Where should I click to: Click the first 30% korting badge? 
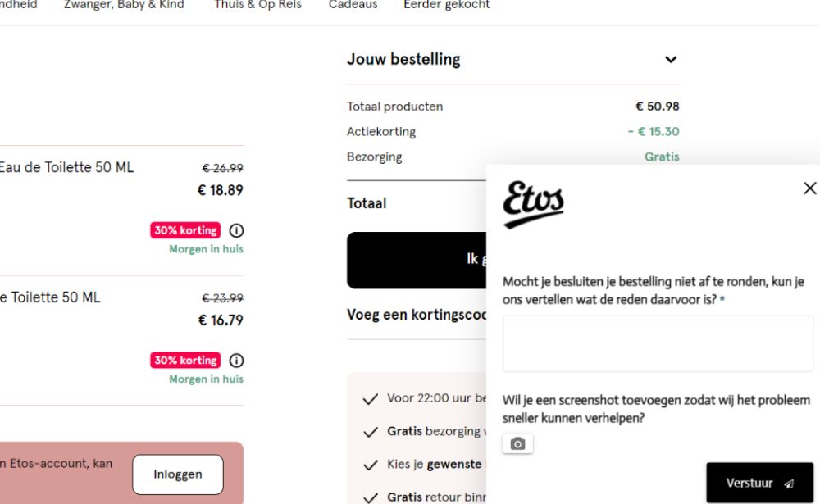[185, 230]
